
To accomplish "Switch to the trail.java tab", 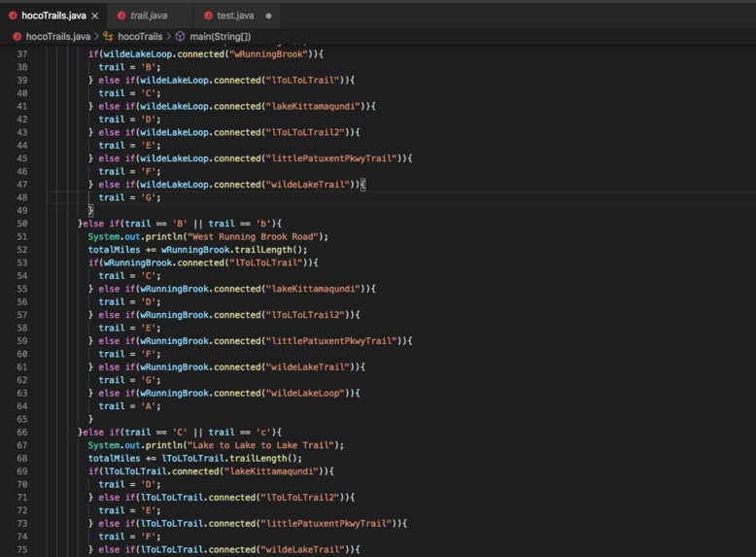I will pyautogui.click(x=149, y=16).
